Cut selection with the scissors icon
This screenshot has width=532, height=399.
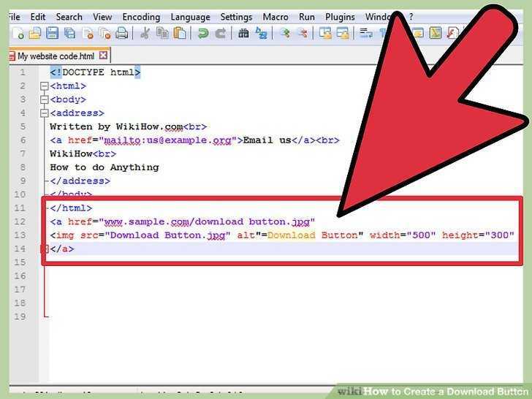tap(145, 34)
